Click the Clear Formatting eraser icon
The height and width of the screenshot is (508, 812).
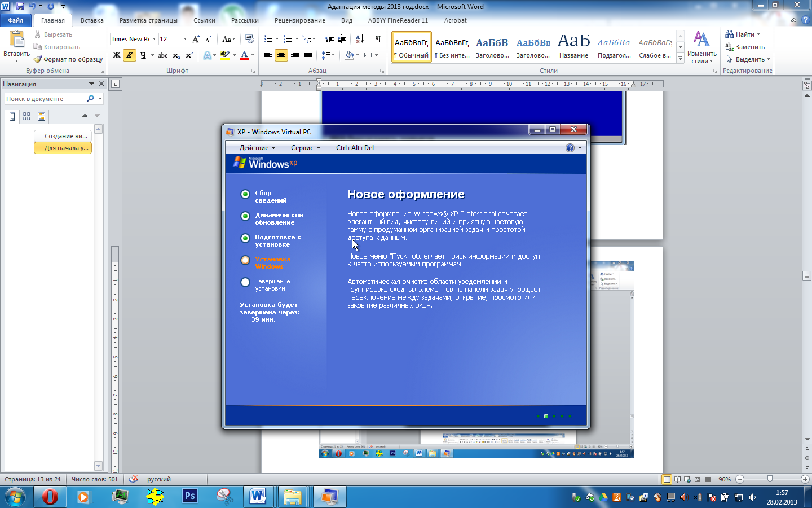click(x=250, y=39)
